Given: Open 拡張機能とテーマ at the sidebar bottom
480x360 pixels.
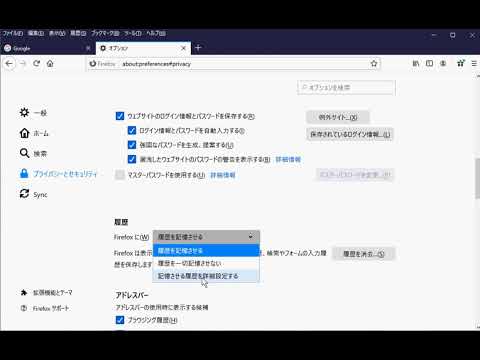Looking at the screenshot, I should 46,292.
